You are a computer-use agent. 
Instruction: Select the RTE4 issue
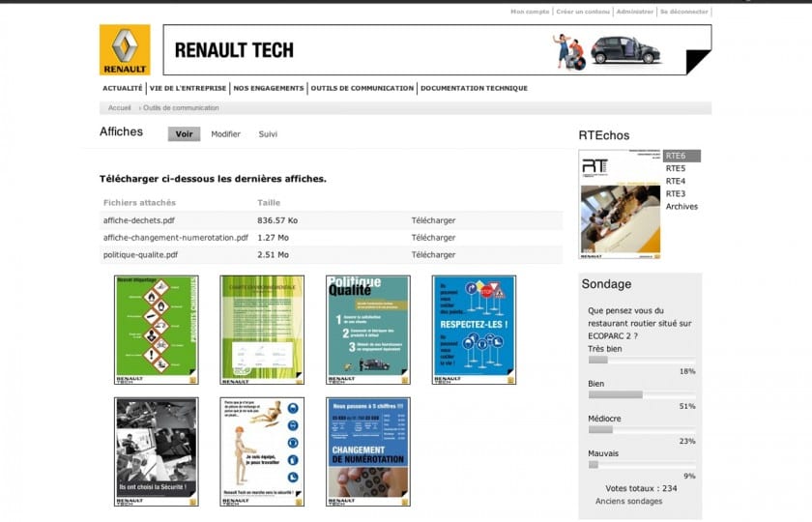point(676,182)
